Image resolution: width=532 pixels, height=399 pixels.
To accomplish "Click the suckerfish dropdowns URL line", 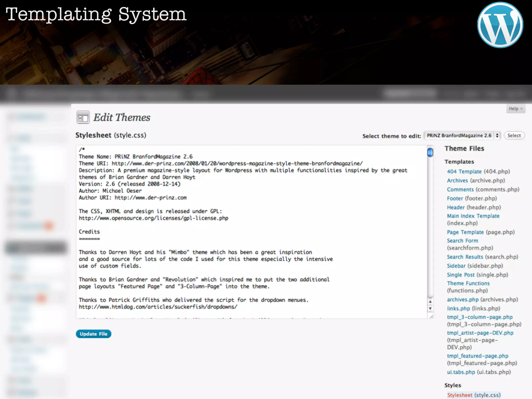I will (158, 307).
